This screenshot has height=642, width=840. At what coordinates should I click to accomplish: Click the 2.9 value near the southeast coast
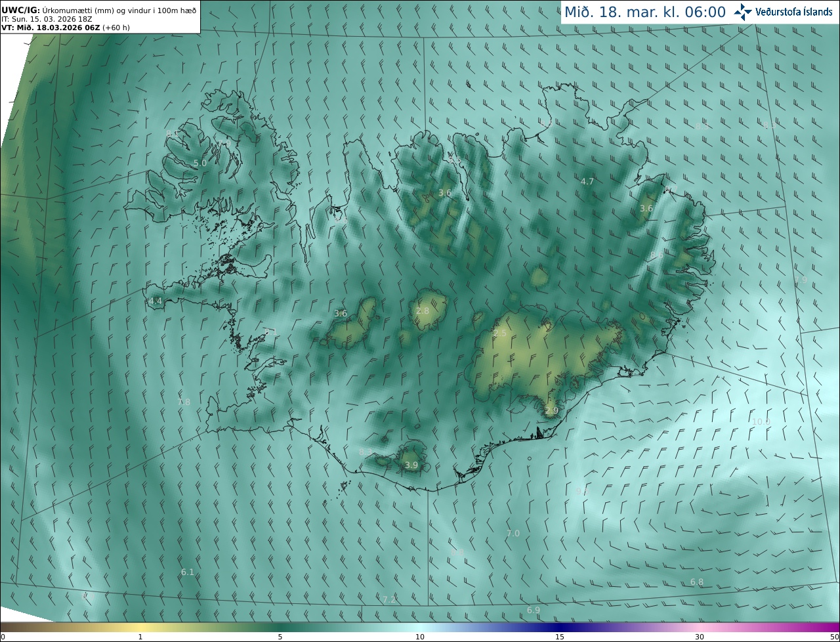point(551,411)
